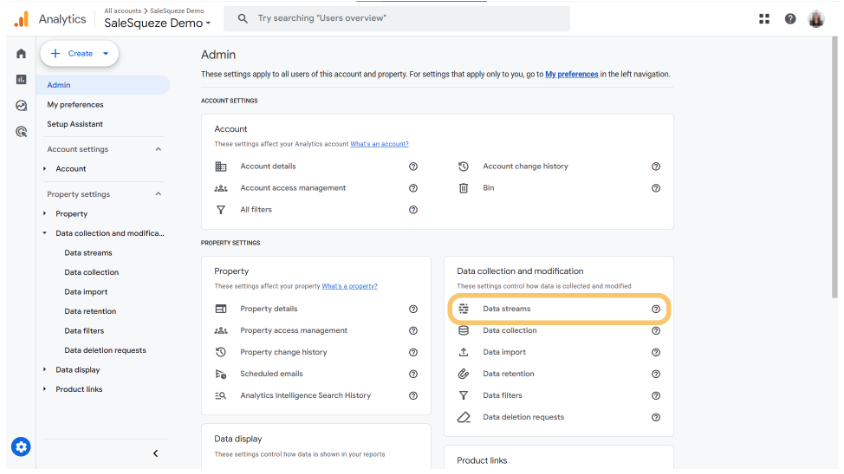Open Data retention in the sidebar tree
This screenshot has width=844, height=474.
pos(90,311)
